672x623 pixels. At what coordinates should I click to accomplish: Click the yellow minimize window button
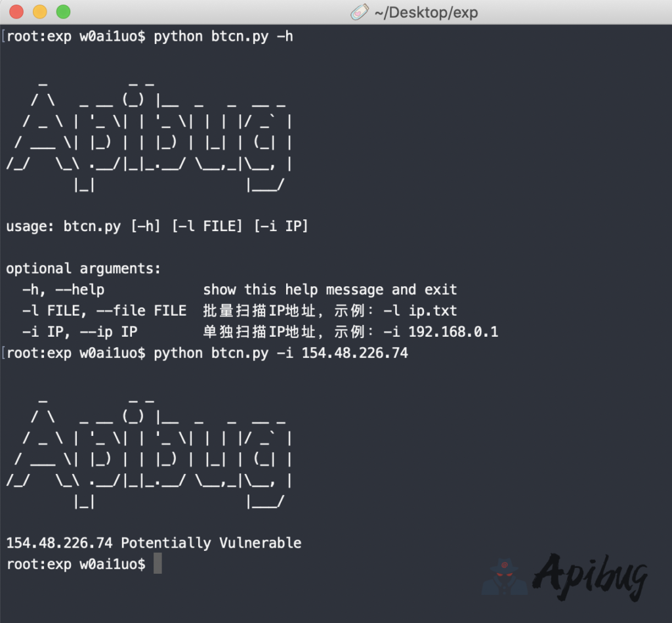[x=39, y=12]
